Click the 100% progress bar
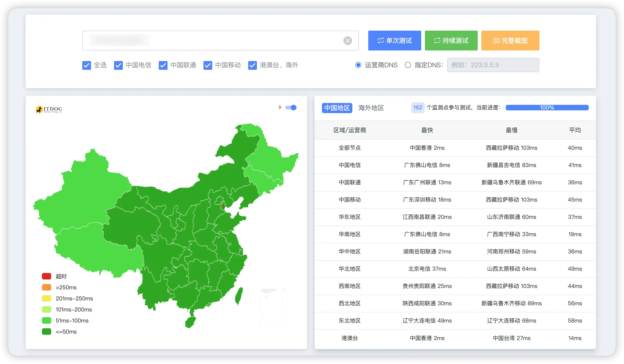The height and width of the screenshot is (364, 624). click(x=547, y=107)
